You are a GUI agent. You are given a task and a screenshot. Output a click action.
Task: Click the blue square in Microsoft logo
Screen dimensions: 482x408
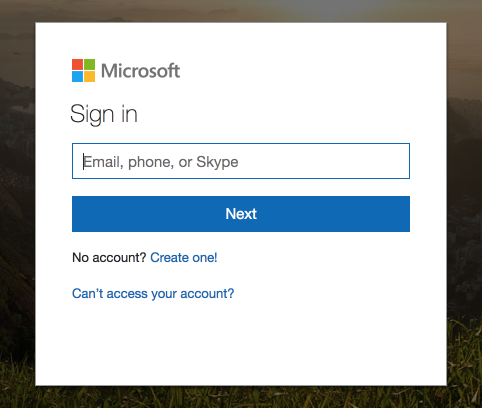pyautogui.click(x=77, y=76)
